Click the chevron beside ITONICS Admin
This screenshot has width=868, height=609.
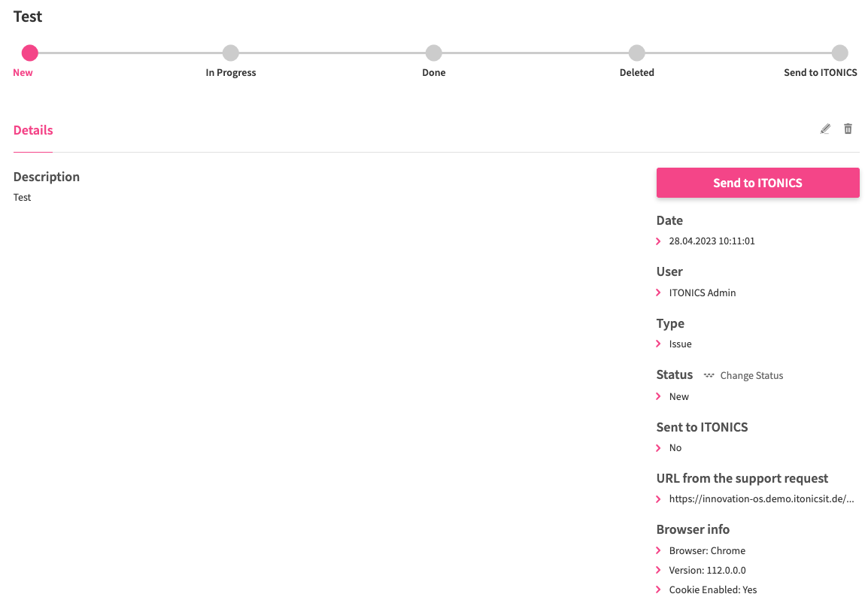659,292
